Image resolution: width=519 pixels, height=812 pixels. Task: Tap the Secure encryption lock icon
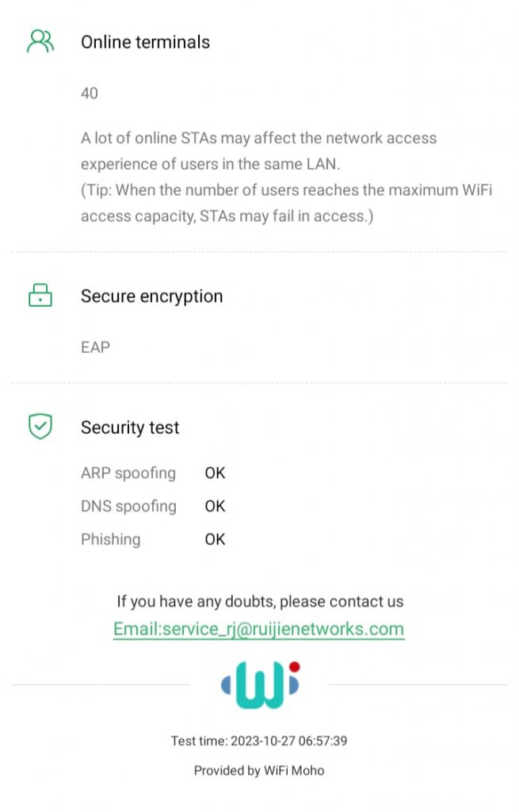pyautogui.click(x=40, y=296)
